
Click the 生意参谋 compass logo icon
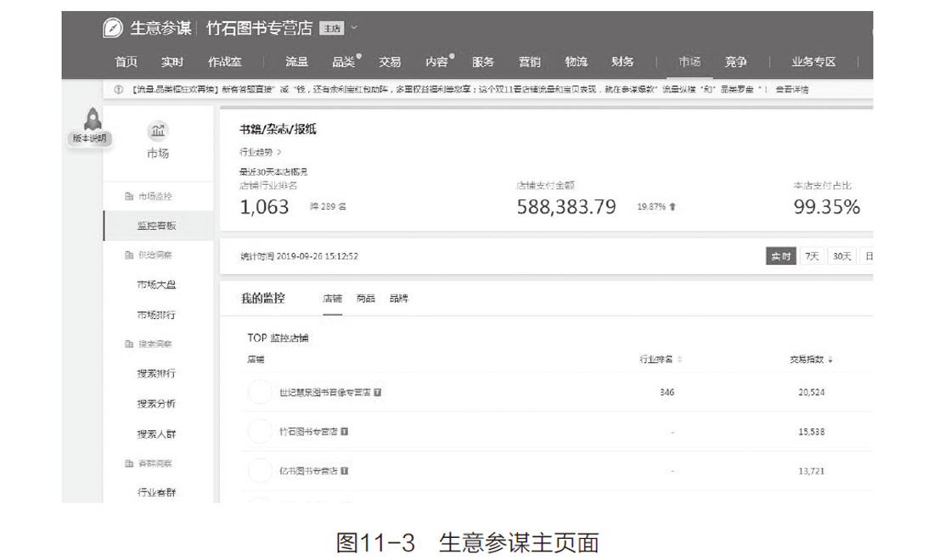point(113,28)
